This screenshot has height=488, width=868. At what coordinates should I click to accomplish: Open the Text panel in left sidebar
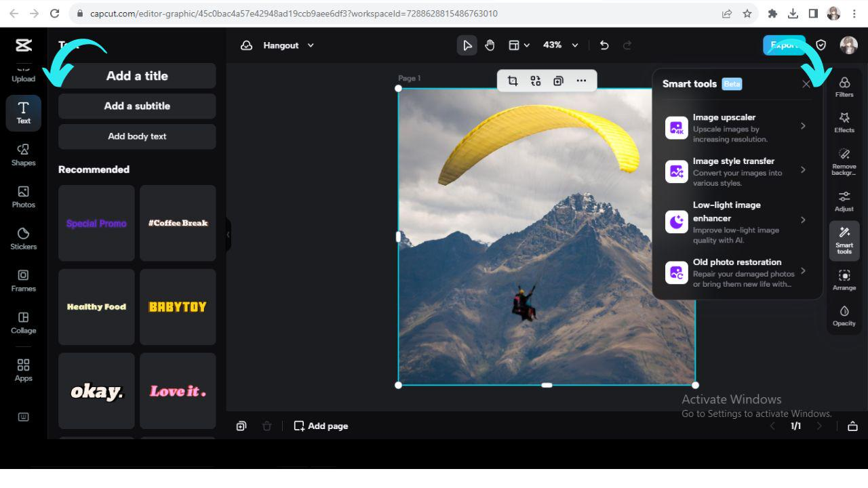click(x=24, y=113)
